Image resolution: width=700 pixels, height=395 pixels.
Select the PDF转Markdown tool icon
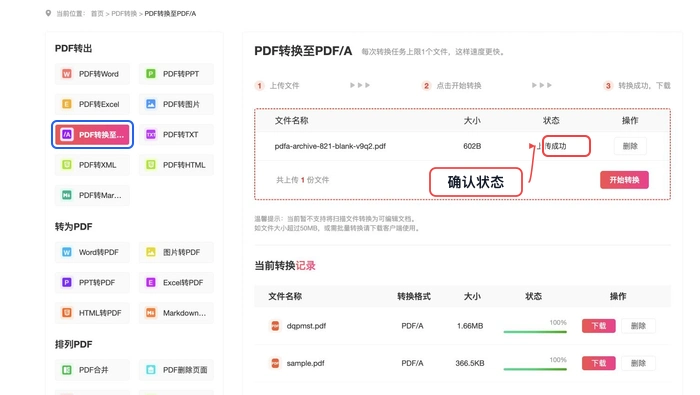[x=67, y=195]
